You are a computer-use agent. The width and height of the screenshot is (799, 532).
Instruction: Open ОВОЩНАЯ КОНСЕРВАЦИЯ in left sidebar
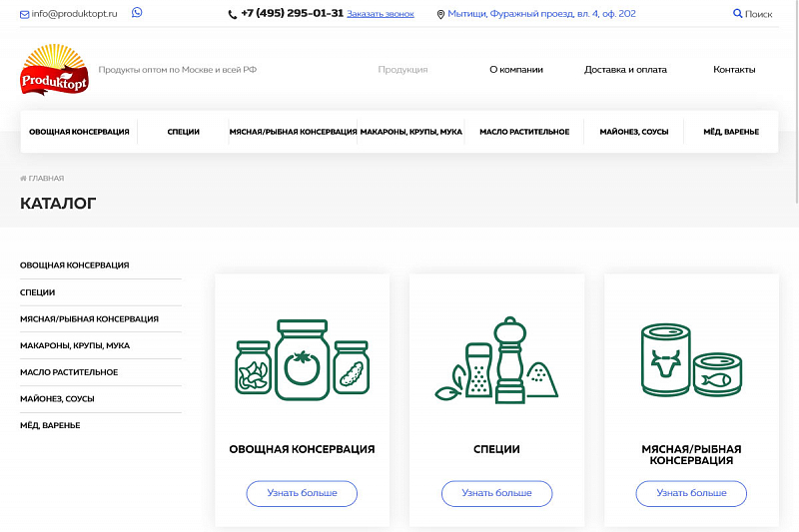(x=74, y=266)
